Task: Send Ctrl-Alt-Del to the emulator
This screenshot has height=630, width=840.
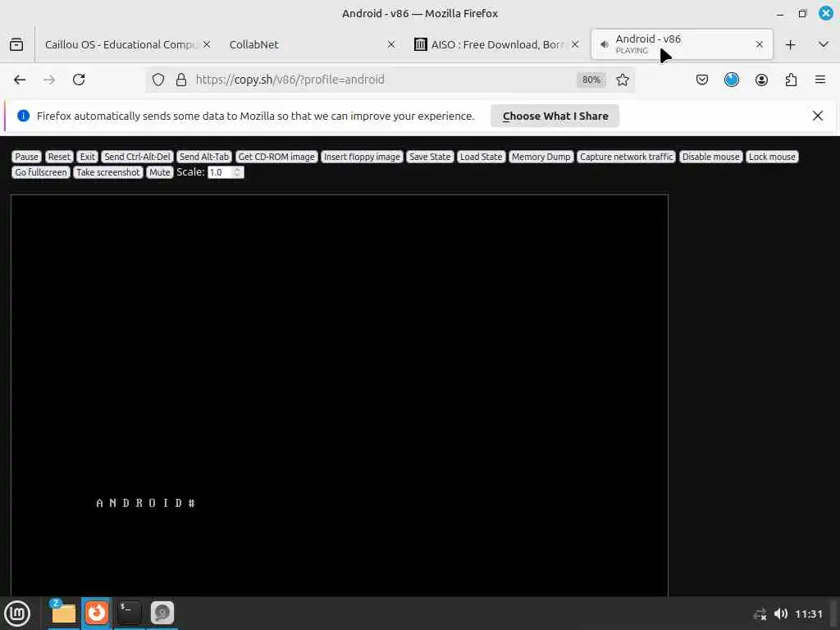Action: coord(137,157)
